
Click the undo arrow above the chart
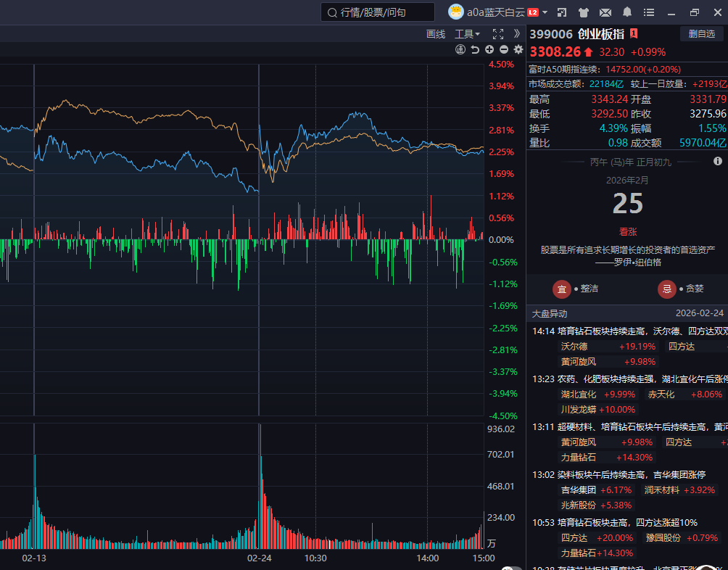coord(475,49)
